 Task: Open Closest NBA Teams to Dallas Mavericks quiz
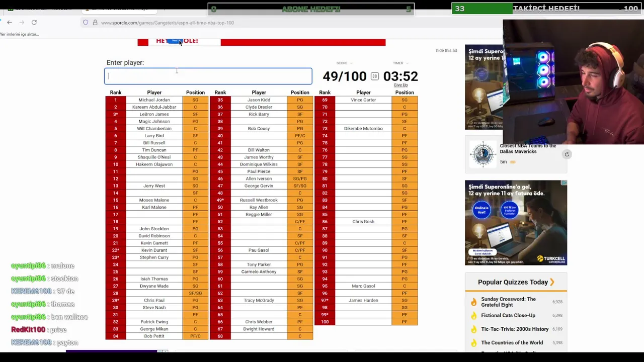coord(528,148)
